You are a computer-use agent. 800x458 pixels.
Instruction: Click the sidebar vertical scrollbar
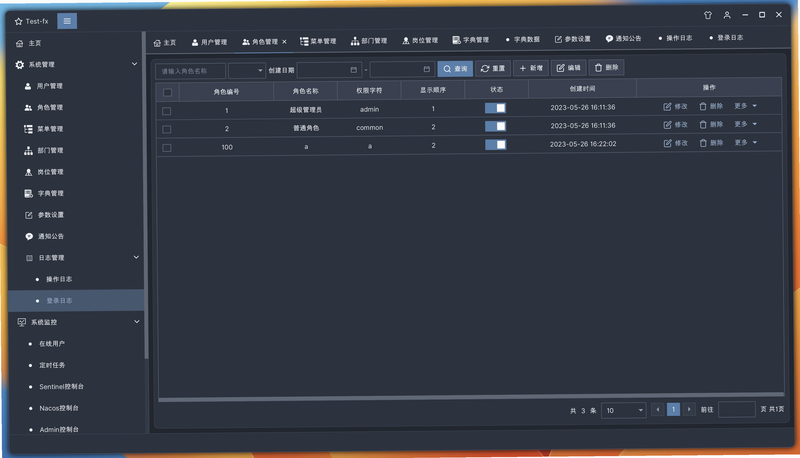click(x=146, y=196)
